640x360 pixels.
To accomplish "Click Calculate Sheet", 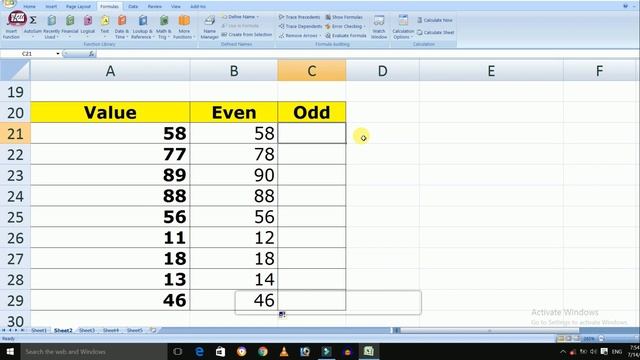I will click(436, 32).
